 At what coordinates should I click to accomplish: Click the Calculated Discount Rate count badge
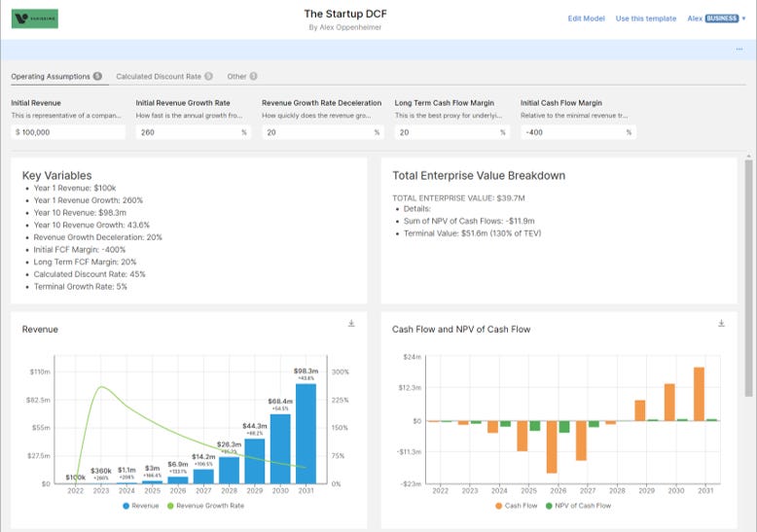(x=208, y=76)
